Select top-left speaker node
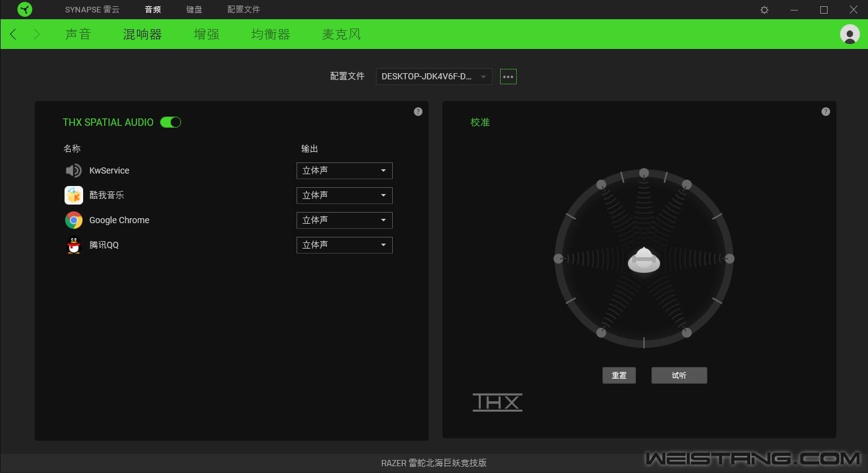This screenshot has height=473, width=868. [x=601, y=184]
